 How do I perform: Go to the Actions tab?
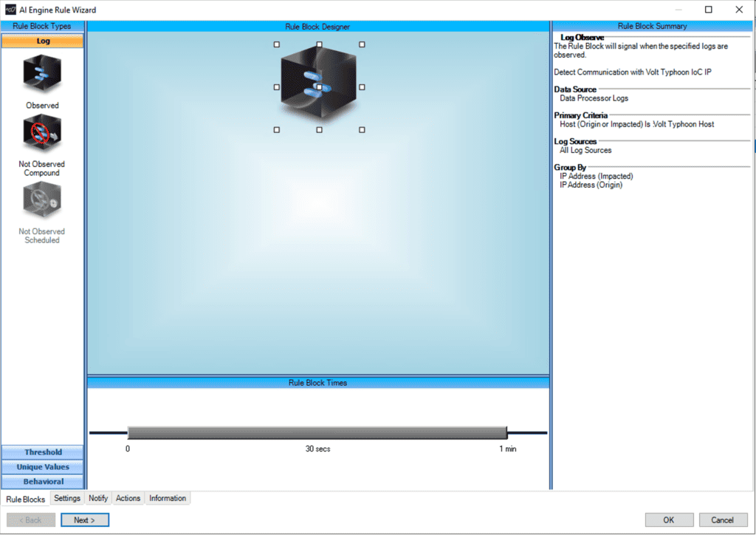(x=128, y=498)
